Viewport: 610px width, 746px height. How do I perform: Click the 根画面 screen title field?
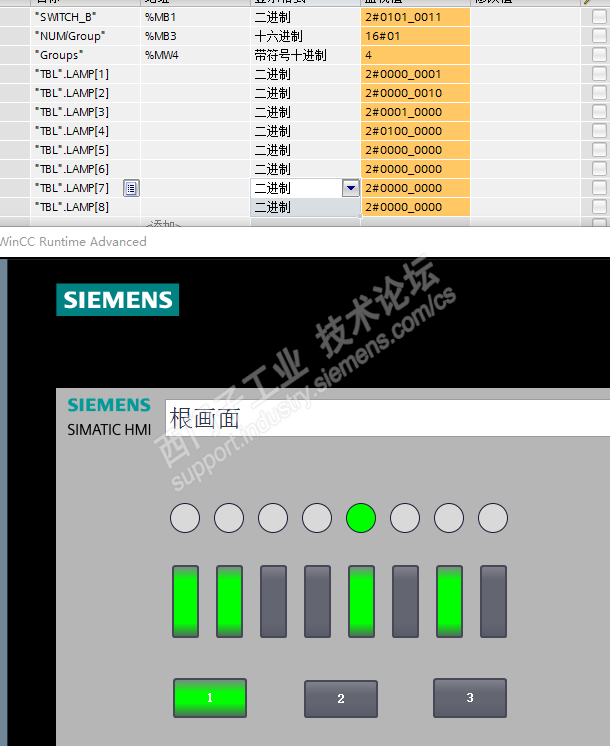tap(387, 418)
